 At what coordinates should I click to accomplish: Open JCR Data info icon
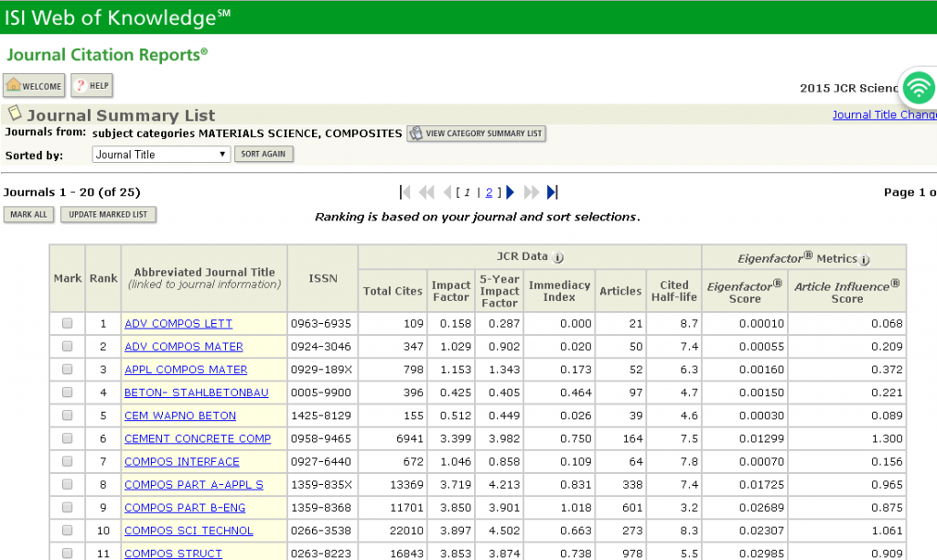point(558,258)
